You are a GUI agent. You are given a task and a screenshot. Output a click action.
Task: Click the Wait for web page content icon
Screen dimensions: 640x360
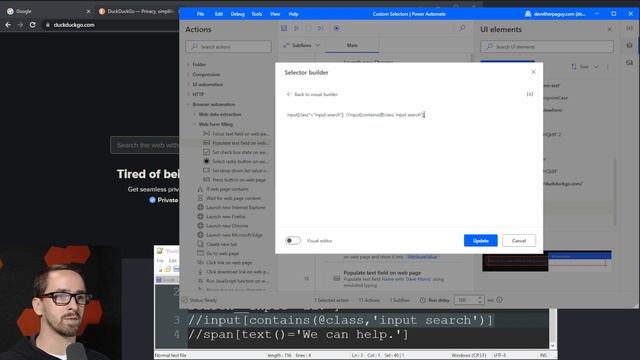coord(200,198)
